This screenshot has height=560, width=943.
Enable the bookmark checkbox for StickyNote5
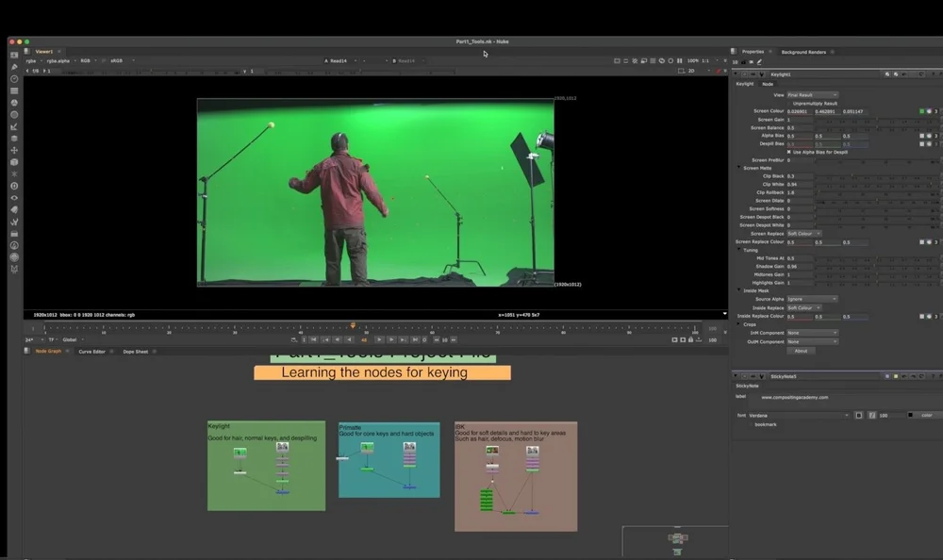(750, 424)
